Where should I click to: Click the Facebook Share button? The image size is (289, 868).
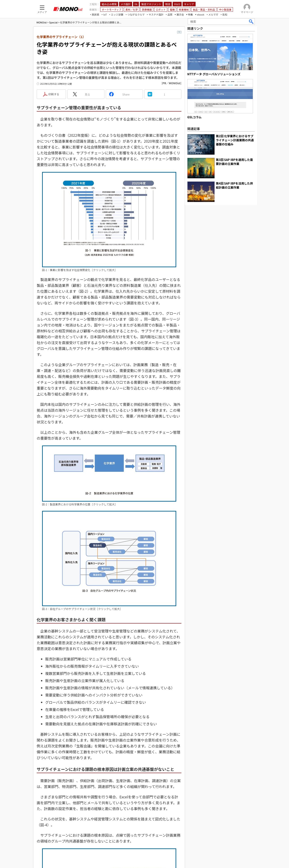[124, 94]
